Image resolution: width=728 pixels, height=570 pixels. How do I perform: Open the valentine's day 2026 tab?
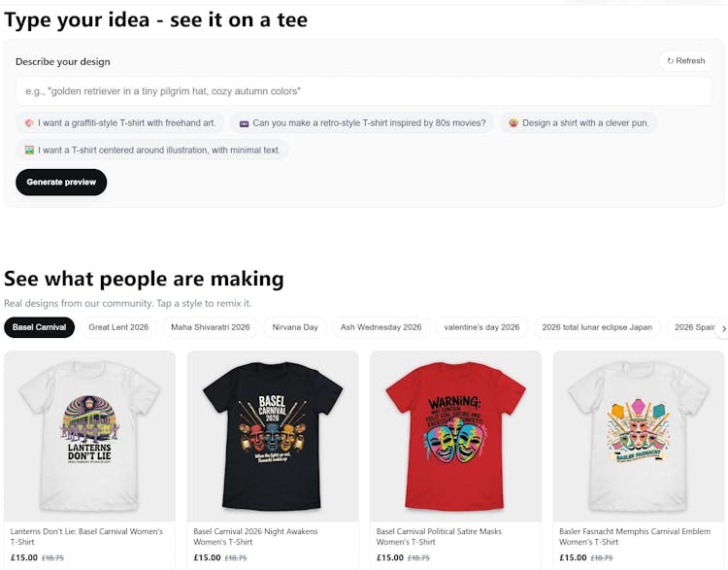[481, 327]
